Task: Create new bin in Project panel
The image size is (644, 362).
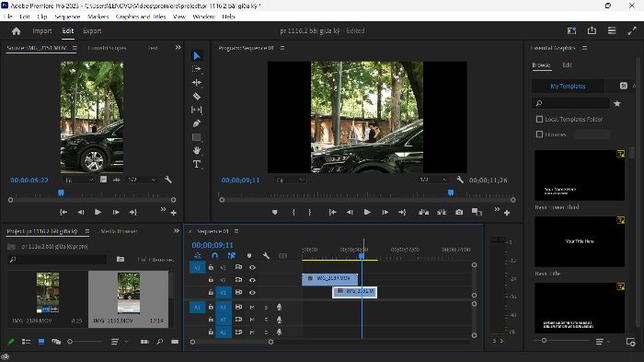Action: click(x=175, y=342)
